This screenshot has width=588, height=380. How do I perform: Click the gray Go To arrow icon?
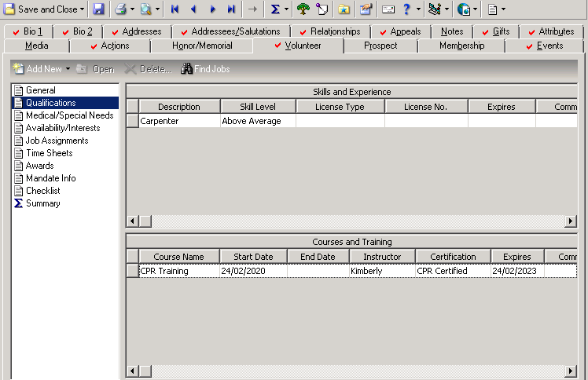(x=253, y=9)
